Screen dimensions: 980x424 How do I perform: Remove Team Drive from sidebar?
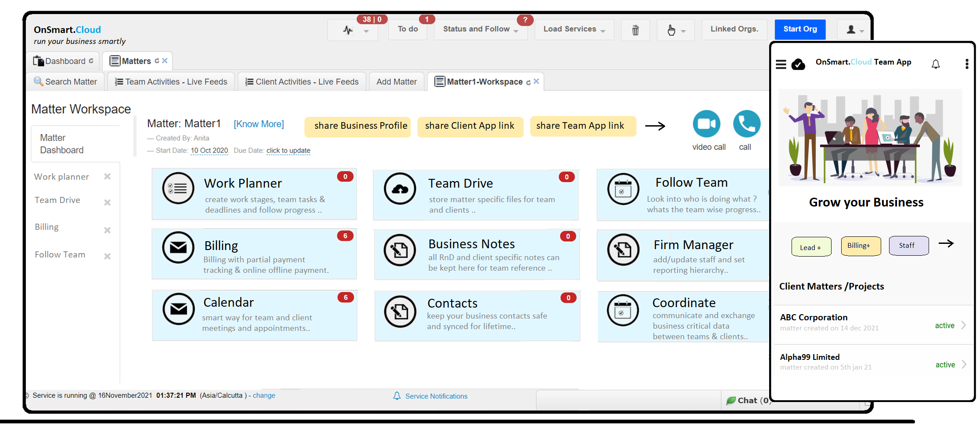point(107,203)
